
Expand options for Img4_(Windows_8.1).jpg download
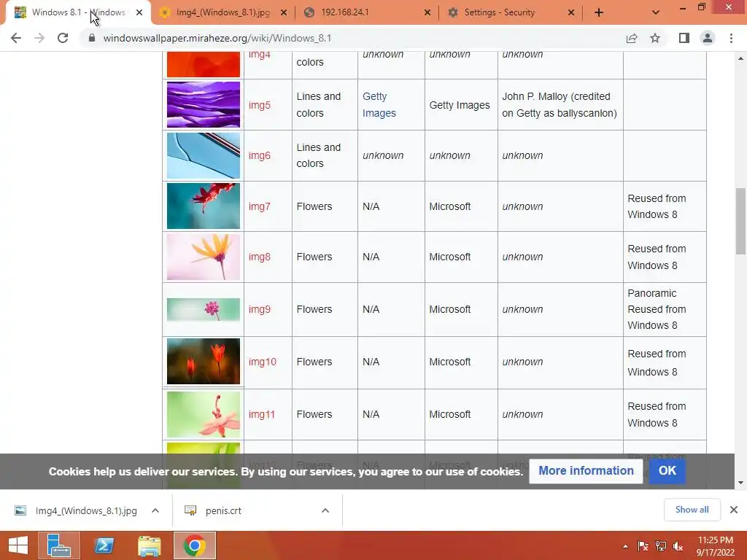pos(155,510)
